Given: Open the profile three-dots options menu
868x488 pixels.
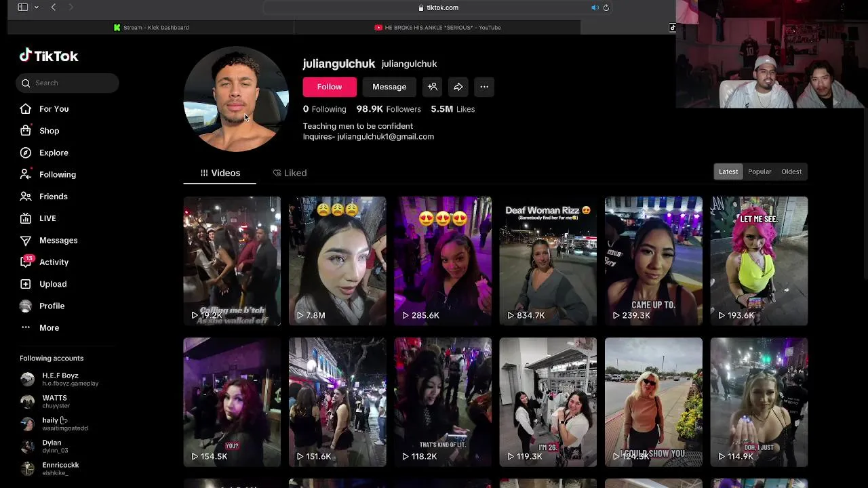Looking at the screenshot, I should pos(484,87).
